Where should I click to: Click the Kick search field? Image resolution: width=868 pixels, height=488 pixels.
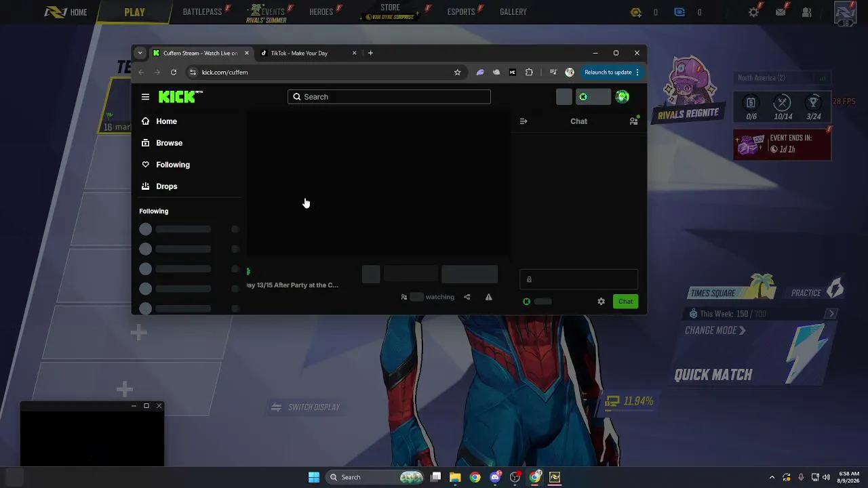coord(389,97)
